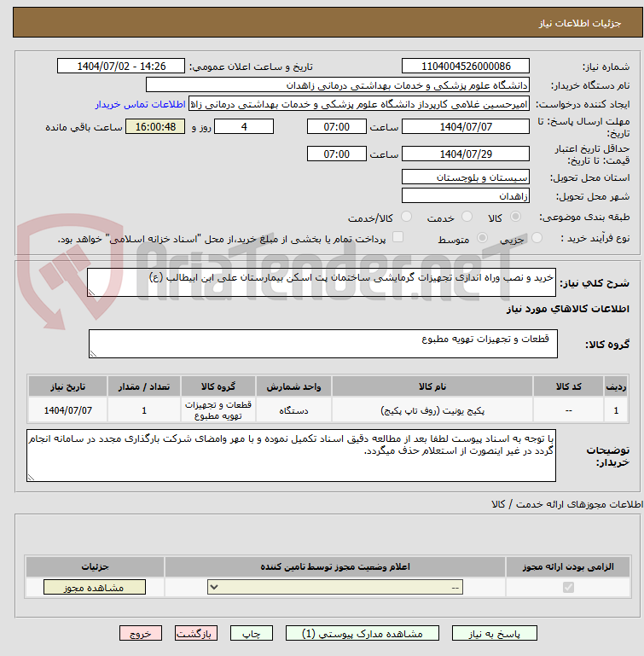Click the goods group textbox
Screen dimensions: 644x656
[323, 344]
